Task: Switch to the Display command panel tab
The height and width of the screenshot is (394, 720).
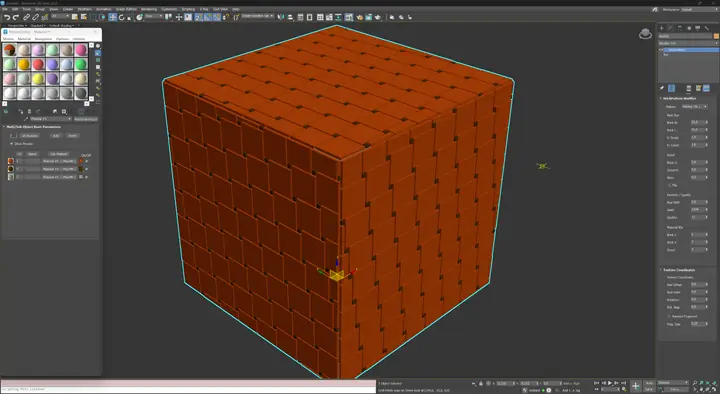Action: (x=698, y=28)
